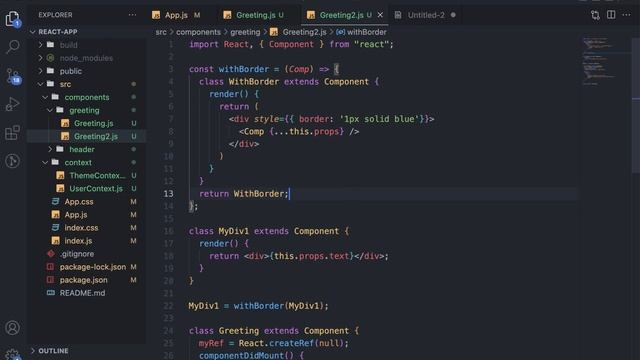Switch to the Untitled-2 tab
640x360 pixels.
point(426,15)
